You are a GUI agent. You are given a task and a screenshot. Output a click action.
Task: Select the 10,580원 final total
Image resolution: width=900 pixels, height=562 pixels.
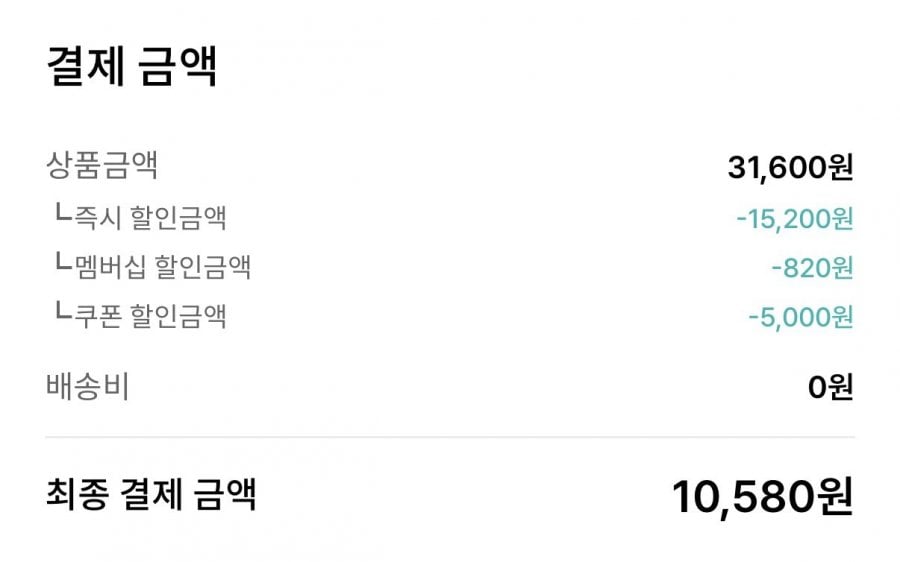point(763,497)
